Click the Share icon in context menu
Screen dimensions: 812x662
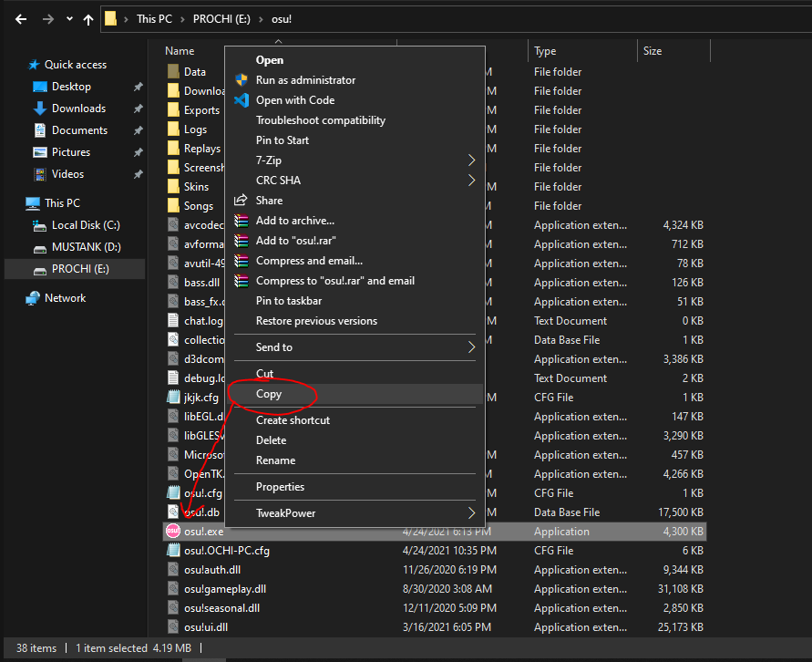(x=241, y=200)
